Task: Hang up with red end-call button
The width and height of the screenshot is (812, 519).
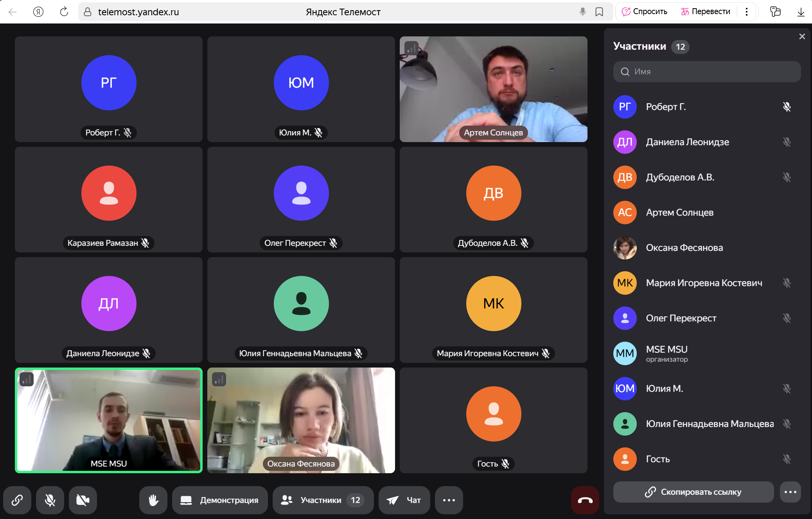Action: (x=585, y=500)
